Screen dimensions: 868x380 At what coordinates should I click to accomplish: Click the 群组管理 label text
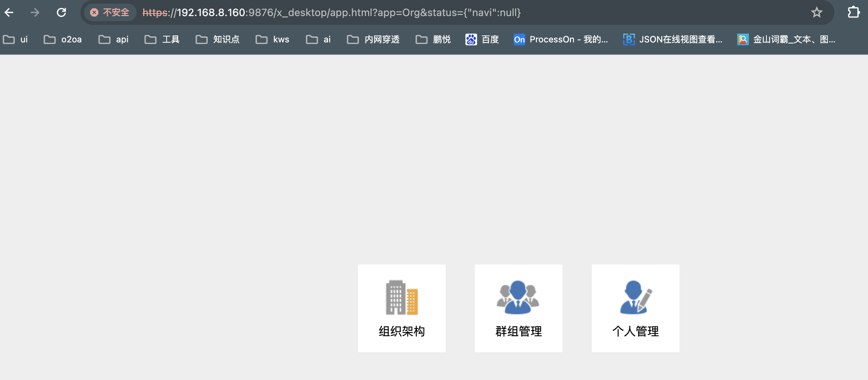click(519, 331)
